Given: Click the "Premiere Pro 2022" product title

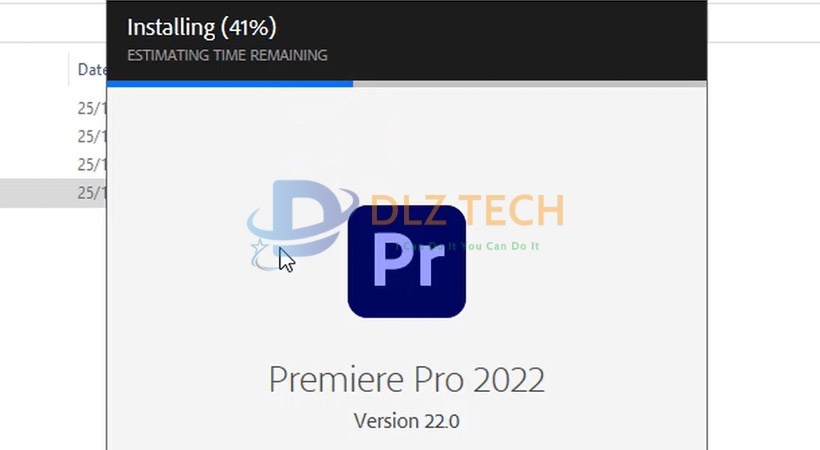Looking at the screenshot, I should tap(406, 379).
